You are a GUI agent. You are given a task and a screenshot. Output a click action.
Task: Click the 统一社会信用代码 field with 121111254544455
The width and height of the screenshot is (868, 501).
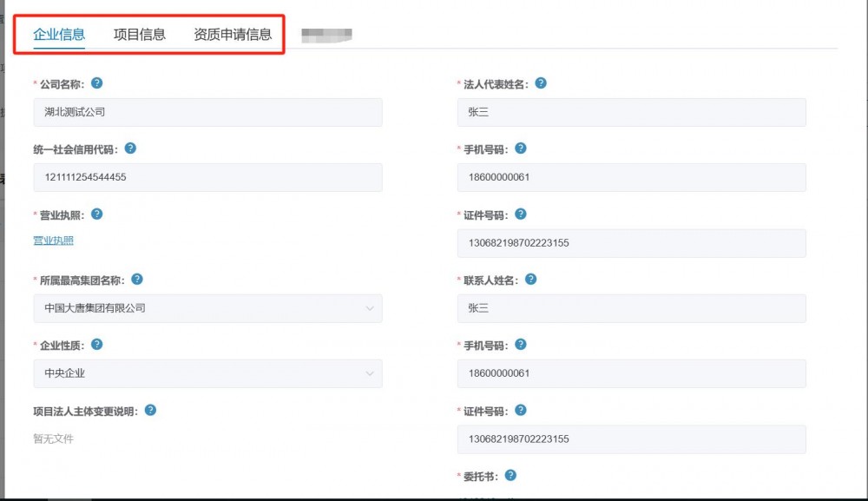[x=207, y=177]
